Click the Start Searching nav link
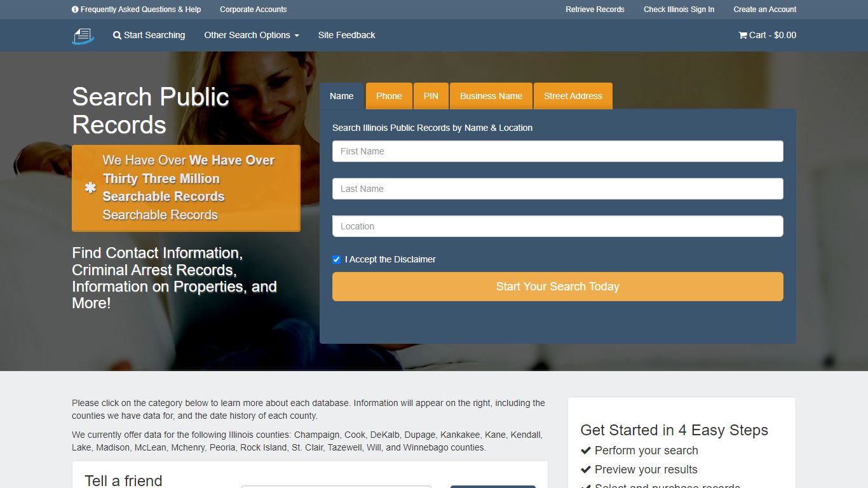Image resolution: width=868 pixels, height=488 pixels. tap(149, 35)
